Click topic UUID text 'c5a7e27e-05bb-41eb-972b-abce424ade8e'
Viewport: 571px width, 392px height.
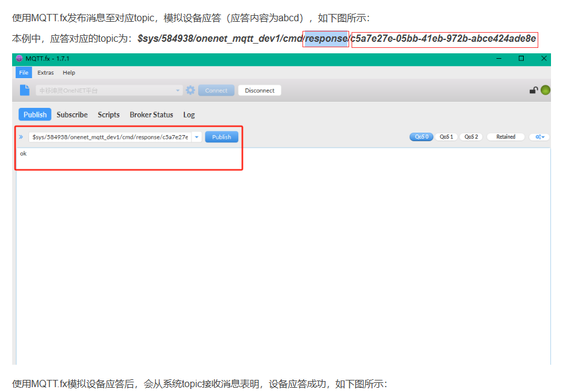(444, 39)
